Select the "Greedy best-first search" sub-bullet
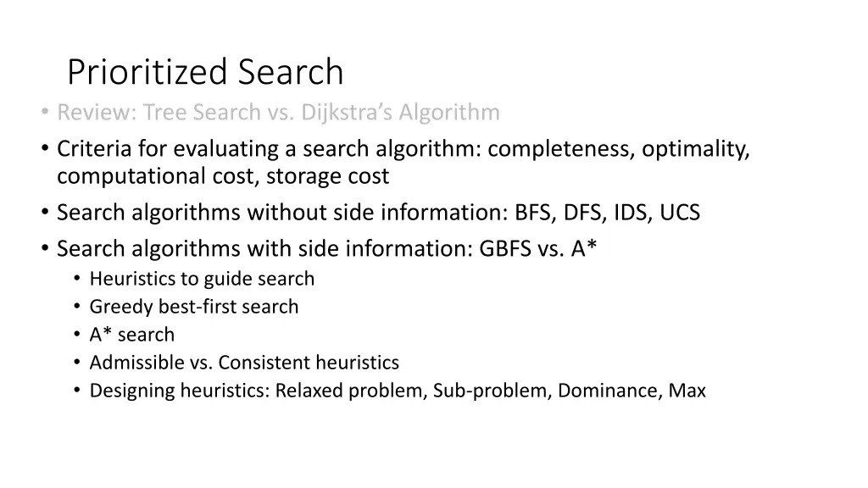The image size is (868, 488). click(194, 307)
